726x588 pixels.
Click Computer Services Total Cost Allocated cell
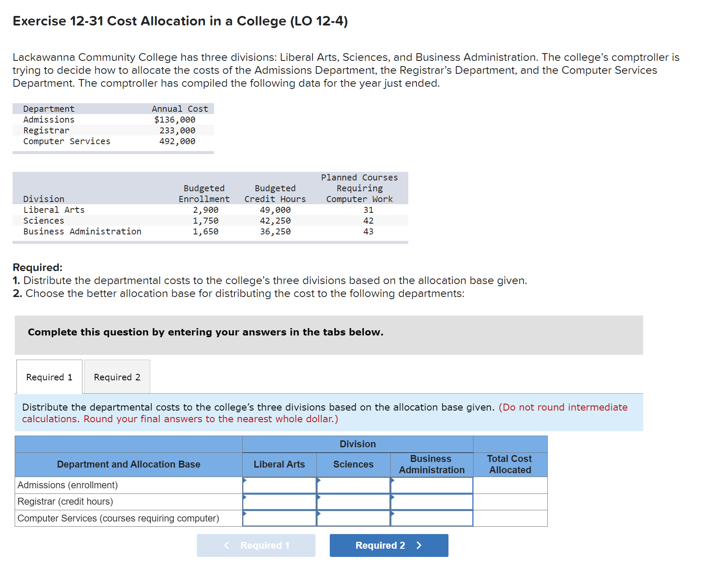[x=510, y=518]
